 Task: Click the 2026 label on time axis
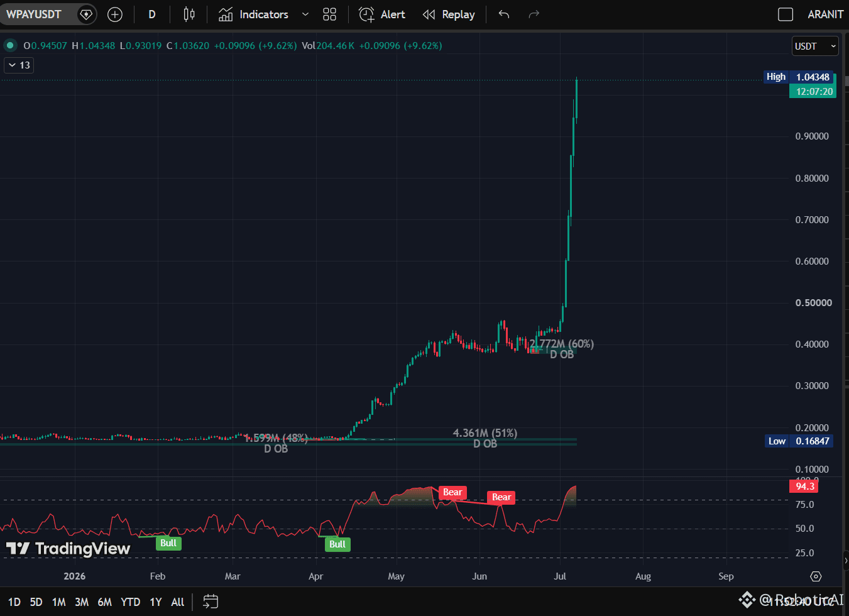[75, 576]
